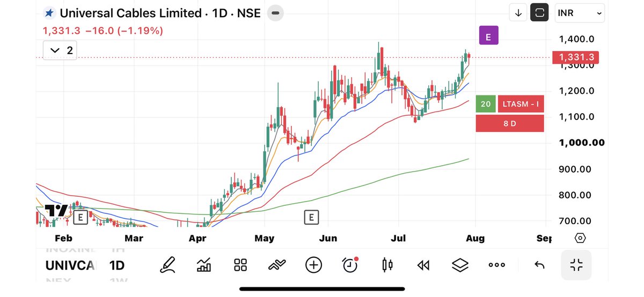The image size is (644, 297).
Task: Click the Jun label on time axis
Action: click(x=328, y=238)
